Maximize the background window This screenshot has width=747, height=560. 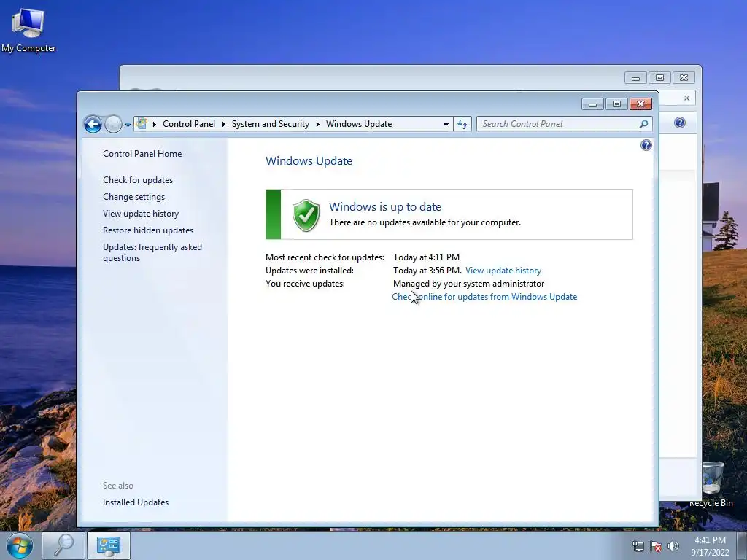point(659,77)
